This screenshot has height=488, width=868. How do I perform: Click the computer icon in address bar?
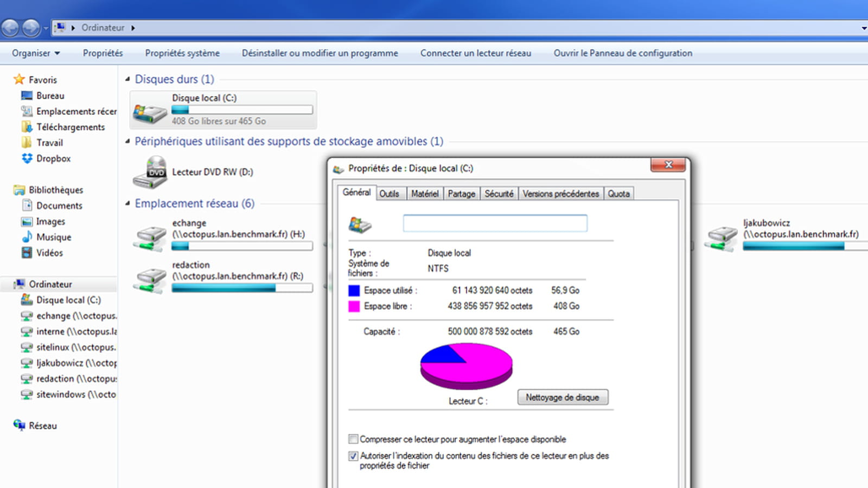[60, 27]
